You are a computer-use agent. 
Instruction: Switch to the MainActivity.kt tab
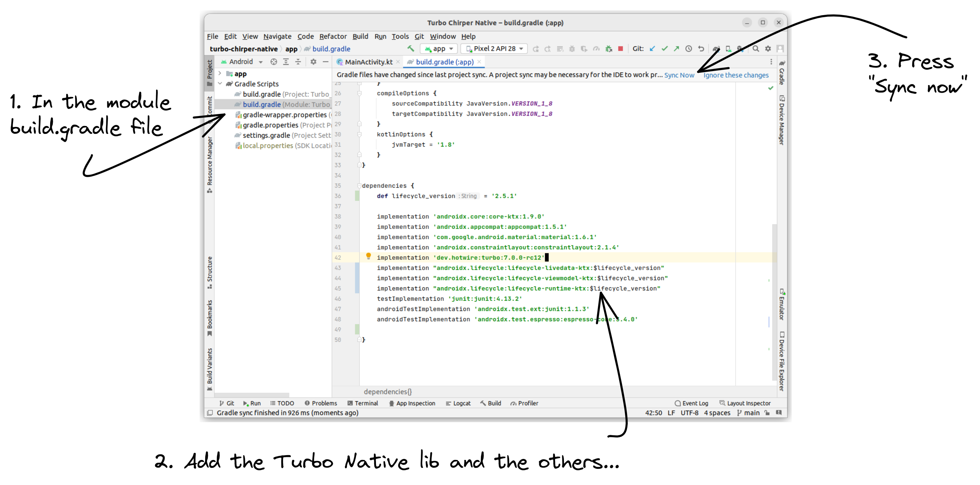366,61
